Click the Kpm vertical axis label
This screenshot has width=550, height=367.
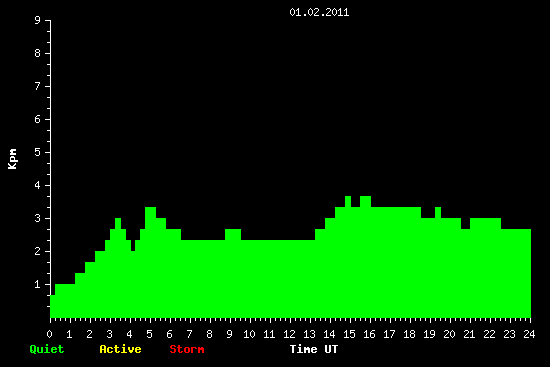[x=12, y=159]
